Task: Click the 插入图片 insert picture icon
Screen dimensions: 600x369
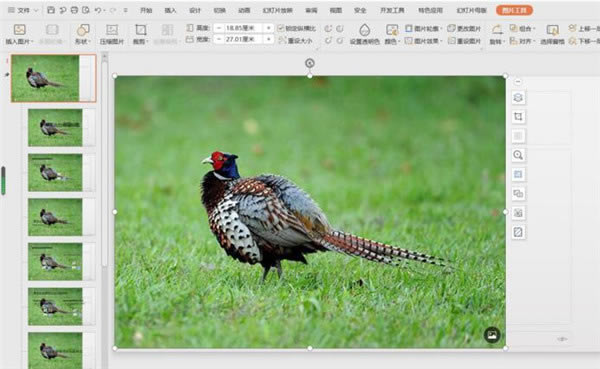Action: pos(20,30)
